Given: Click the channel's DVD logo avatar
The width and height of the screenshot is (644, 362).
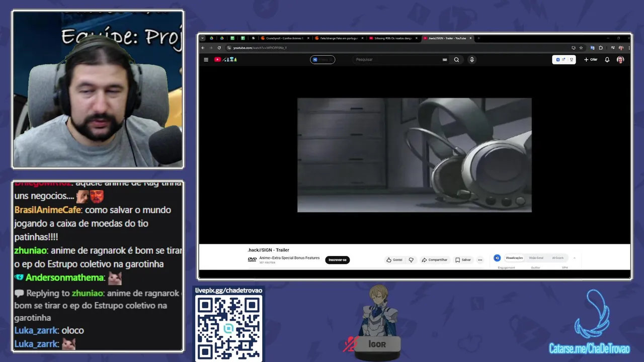Looking at the screenshot, I should pos(252,259).
